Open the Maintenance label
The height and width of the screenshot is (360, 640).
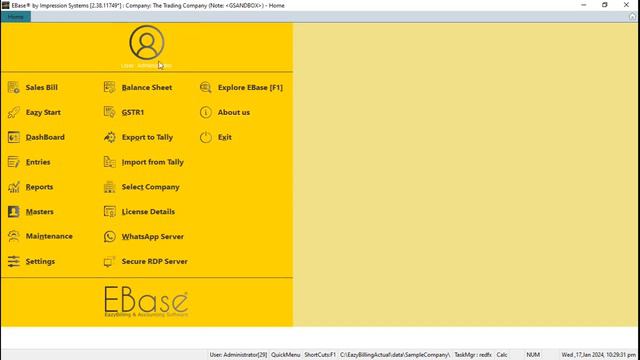[49, 236]
